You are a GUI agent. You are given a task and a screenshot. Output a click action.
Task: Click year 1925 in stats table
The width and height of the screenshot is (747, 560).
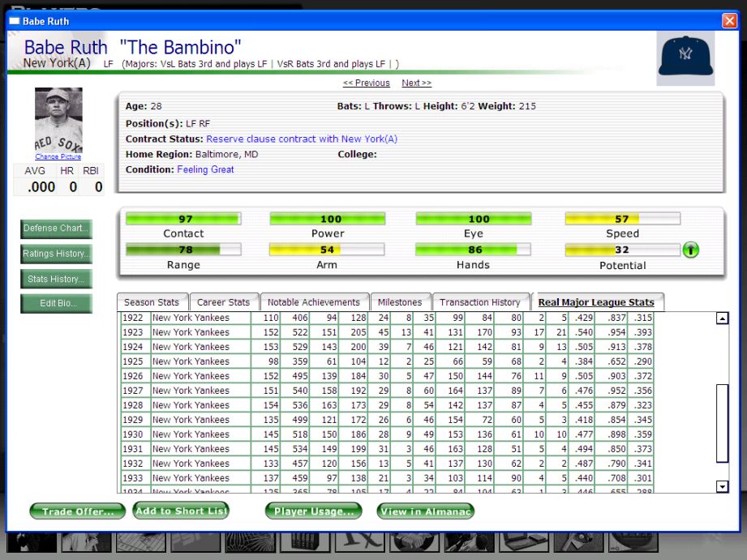click(x=136, y=361)
